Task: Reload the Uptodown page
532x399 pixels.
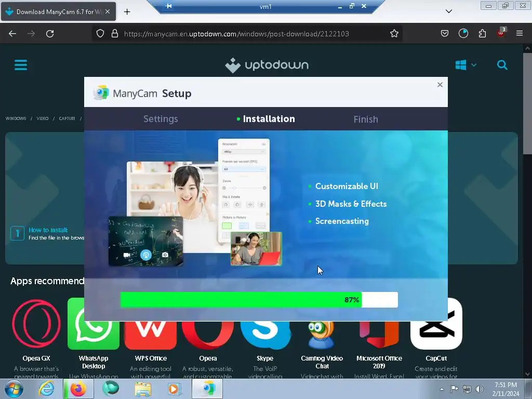Action: tap(50, 34)
